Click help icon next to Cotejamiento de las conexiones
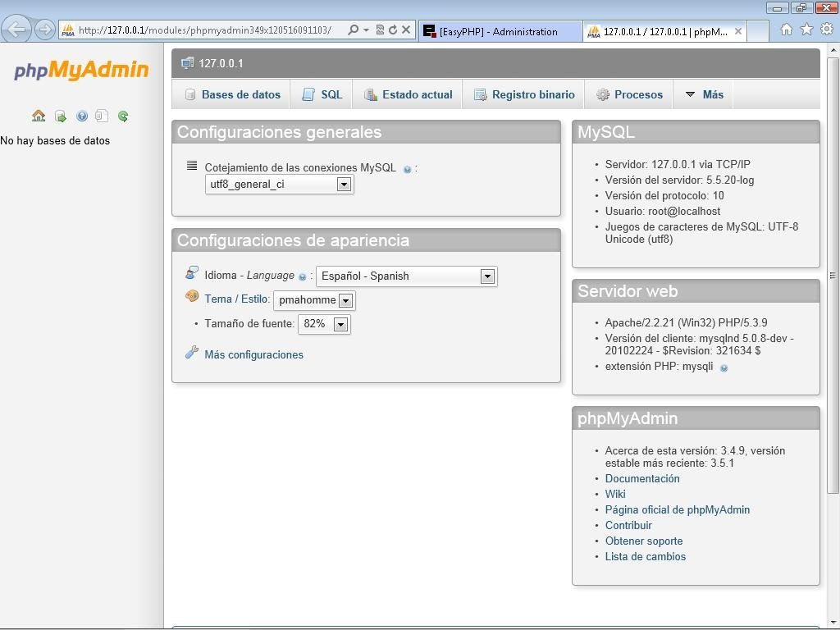 [x=407, y=169]
